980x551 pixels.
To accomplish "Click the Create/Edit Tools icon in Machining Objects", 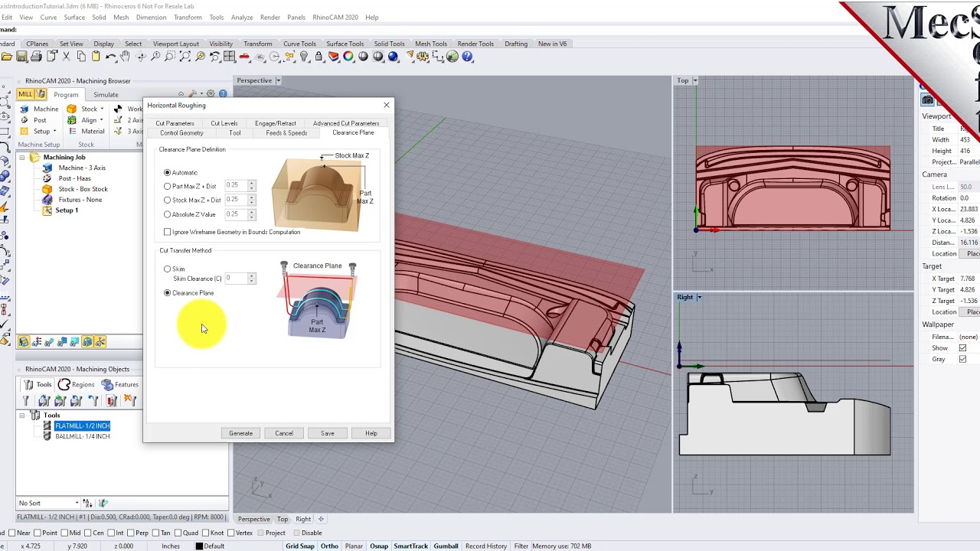I will pyautogui.click(x=26, y=400).
